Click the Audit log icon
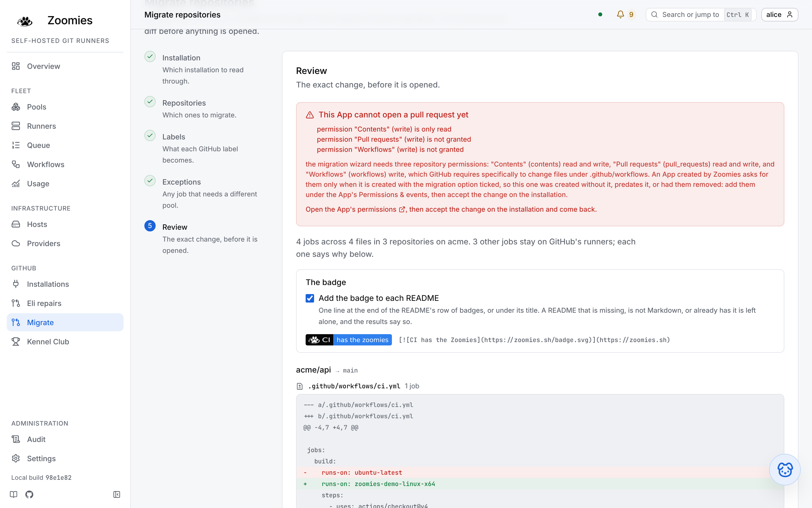Viewport: 812px width, 508px height. (x=16, y=439)
